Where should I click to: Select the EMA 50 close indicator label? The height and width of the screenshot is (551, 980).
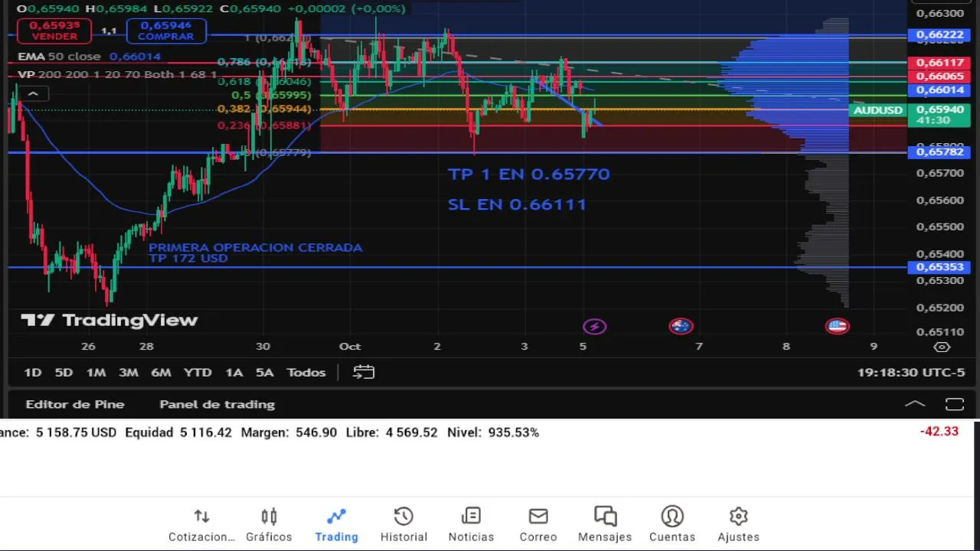59,57
